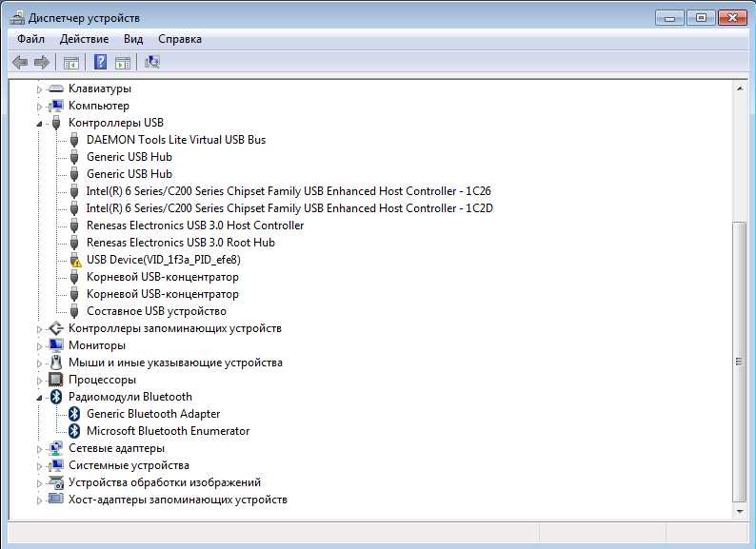
Task: Click the Сетевые адаптеры network icon
Action: tap(56, 448)
